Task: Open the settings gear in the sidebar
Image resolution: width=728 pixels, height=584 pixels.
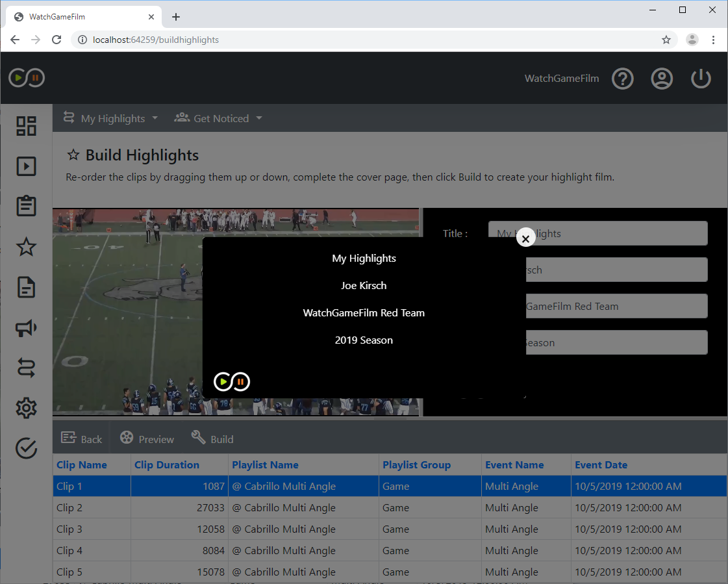Action: pos(26,408)
